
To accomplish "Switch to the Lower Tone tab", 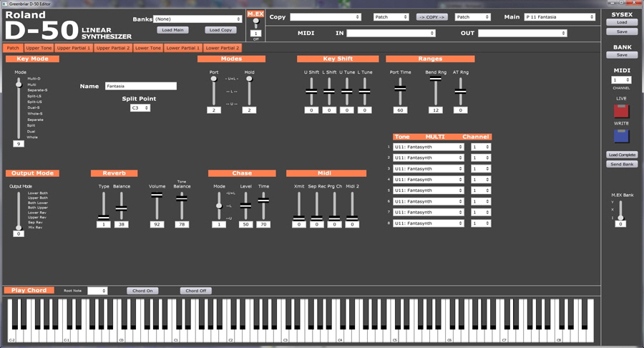I will pyautogui.click(x=148, y=48).
